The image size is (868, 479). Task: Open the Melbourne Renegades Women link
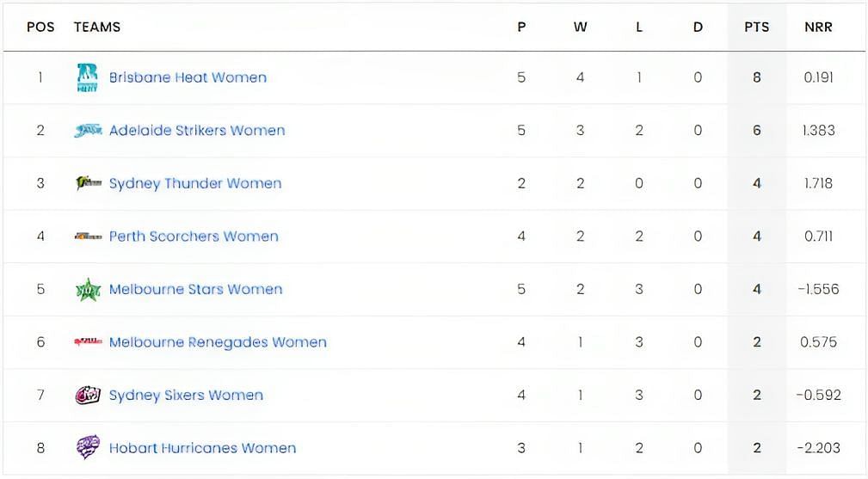(219, 342)
